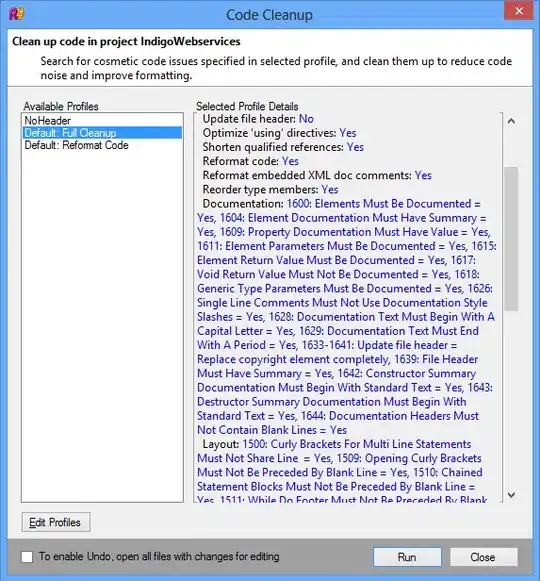The height and width of the screenshot is (581, 540).
Task: Click 'Available Profiles' label
Action: coord(61,106)
